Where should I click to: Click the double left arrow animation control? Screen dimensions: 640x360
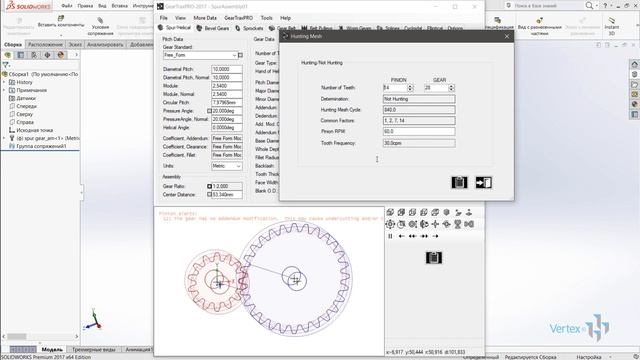[413, 236]
